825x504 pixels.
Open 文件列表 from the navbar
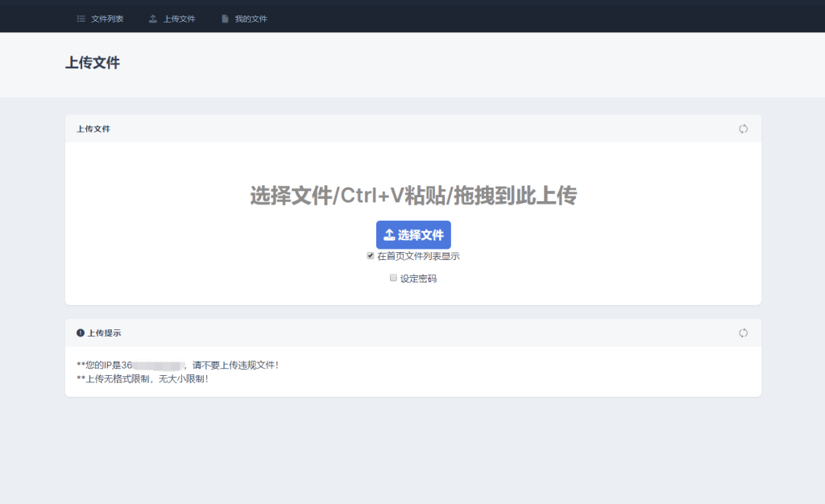[101, 18]
